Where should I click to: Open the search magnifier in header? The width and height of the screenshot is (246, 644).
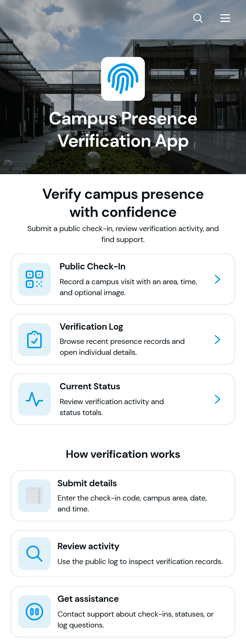(x=198, y=18)
